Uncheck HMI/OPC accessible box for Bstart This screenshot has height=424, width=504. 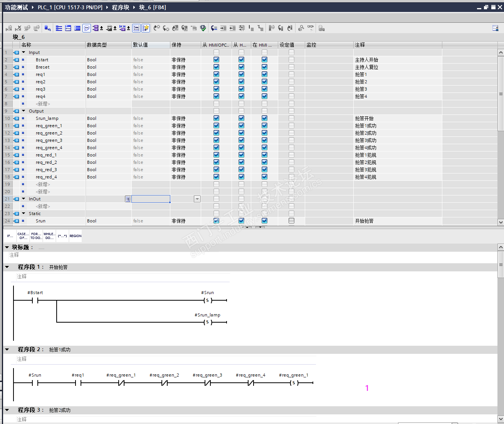pos(216,60)
